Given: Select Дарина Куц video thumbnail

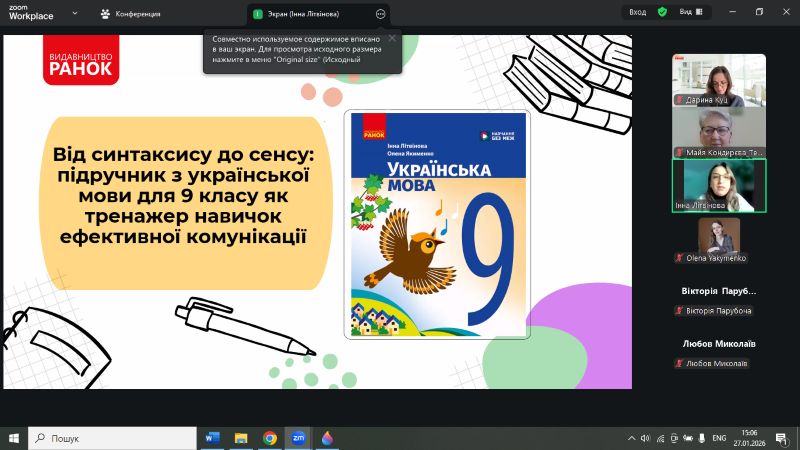Looking at the screenshot, I should (719, 80).
